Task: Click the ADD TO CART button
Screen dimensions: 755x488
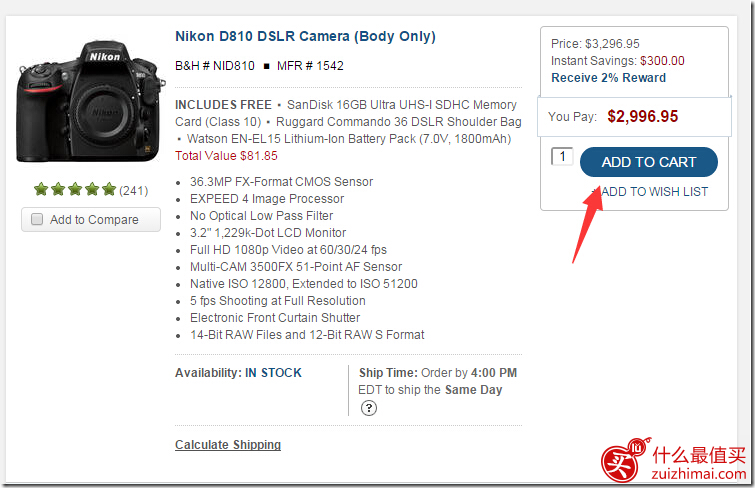Action: 649,162
